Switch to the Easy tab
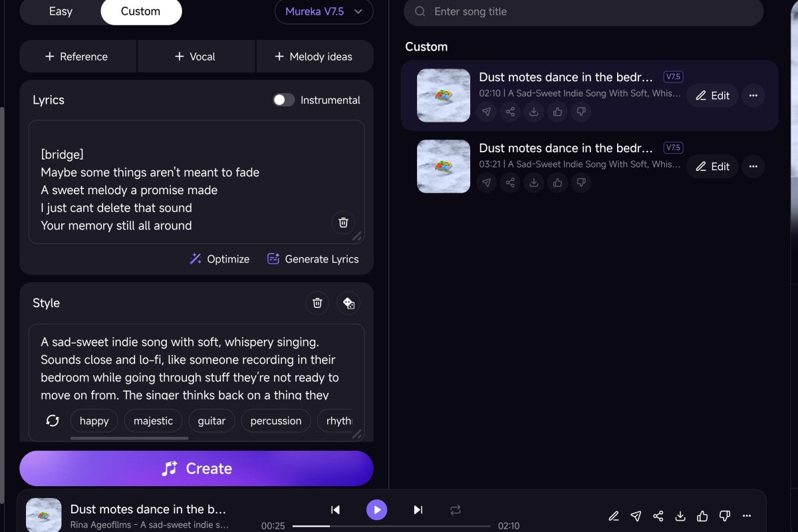This screenshot has height=532, width=798. pyautogui.click(x=61, y=11)
